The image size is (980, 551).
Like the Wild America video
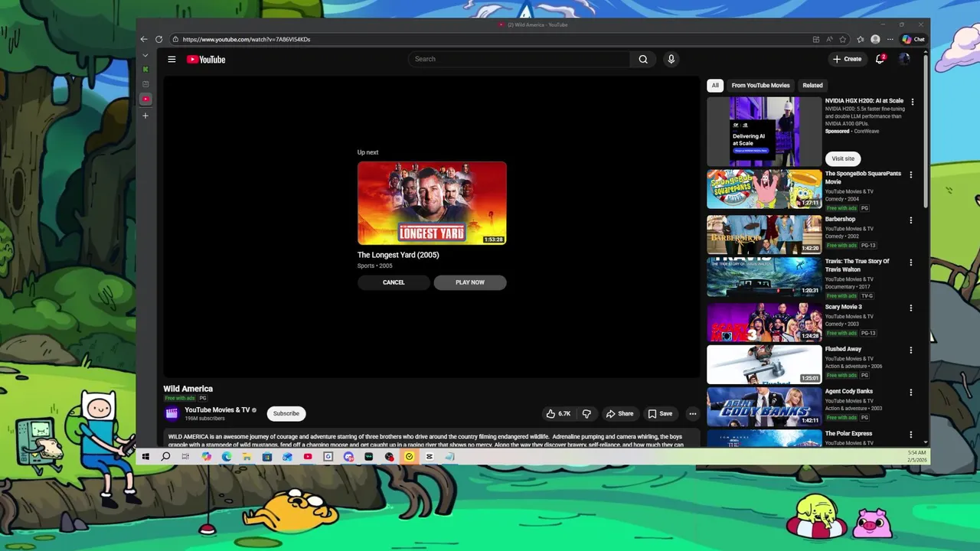click(558, 413)
